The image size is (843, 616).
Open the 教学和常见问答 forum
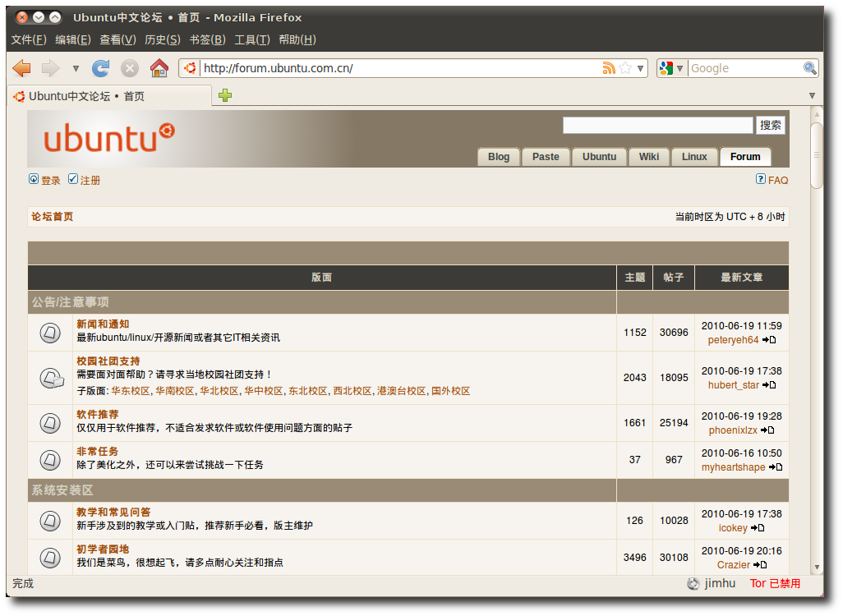coord(113,513)
